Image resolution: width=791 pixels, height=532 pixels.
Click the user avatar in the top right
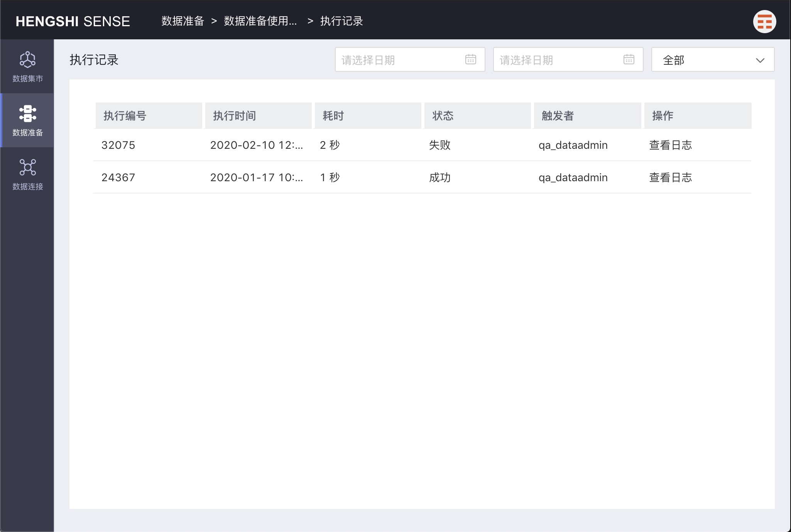[x=764, y=22]
